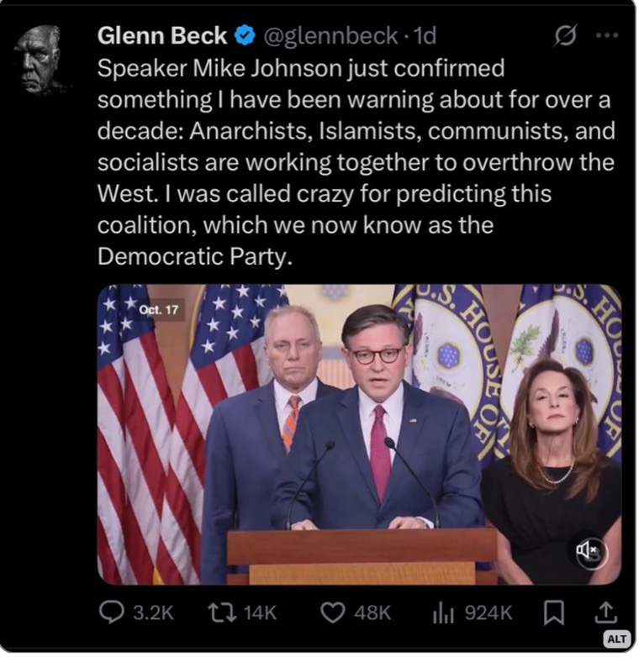Unmute the video with the speaker icon

(x=589, y=550)
